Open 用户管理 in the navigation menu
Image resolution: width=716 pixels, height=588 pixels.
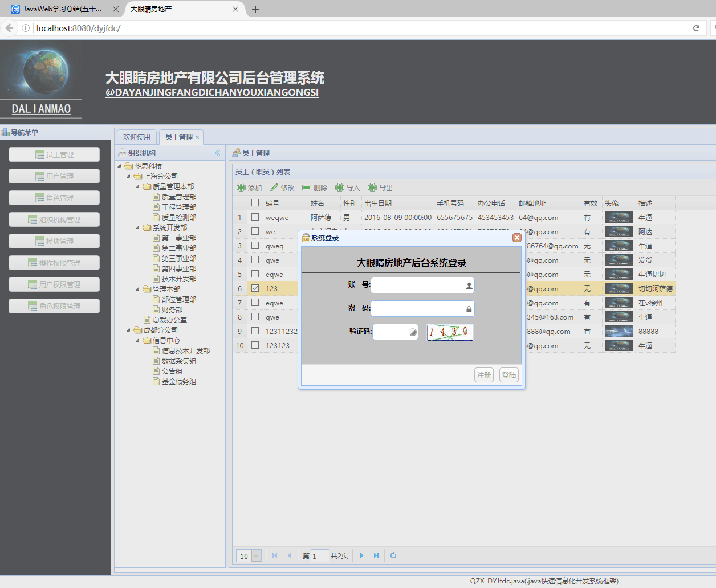tap(54, 176)
